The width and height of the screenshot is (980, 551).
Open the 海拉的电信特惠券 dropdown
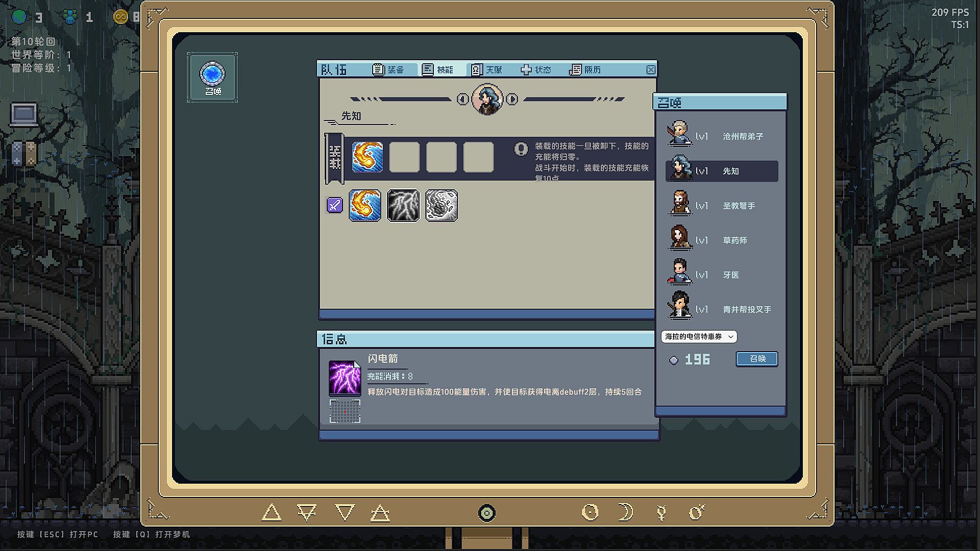[699, 337]
